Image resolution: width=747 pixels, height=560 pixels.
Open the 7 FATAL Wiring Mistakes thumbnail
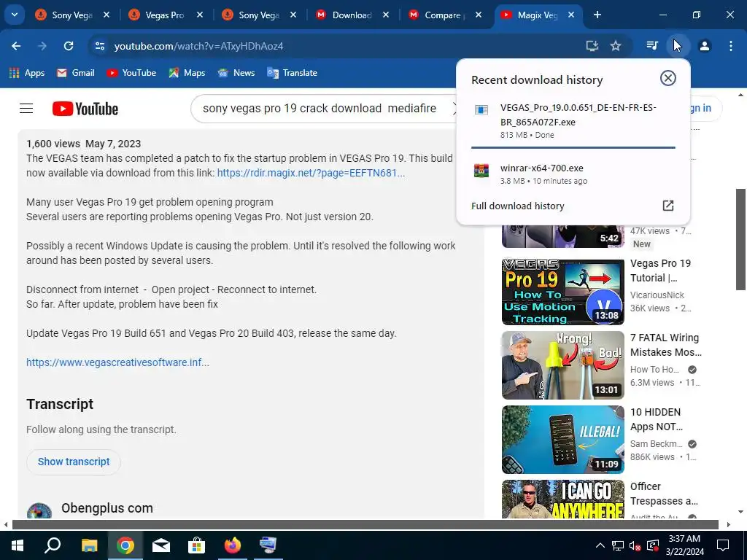(x=562, y=366)
